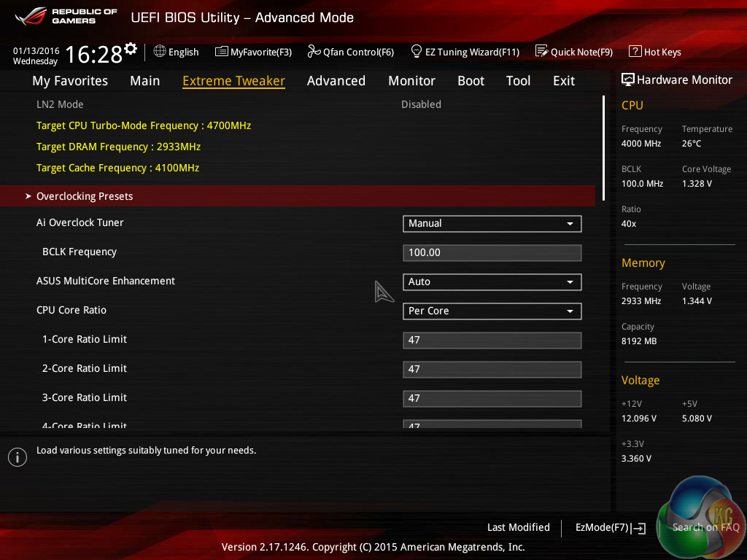Click Search on FAQ link
Image resolution: width=747 pixels, height=560 pixels.
[x=705, y=527]
